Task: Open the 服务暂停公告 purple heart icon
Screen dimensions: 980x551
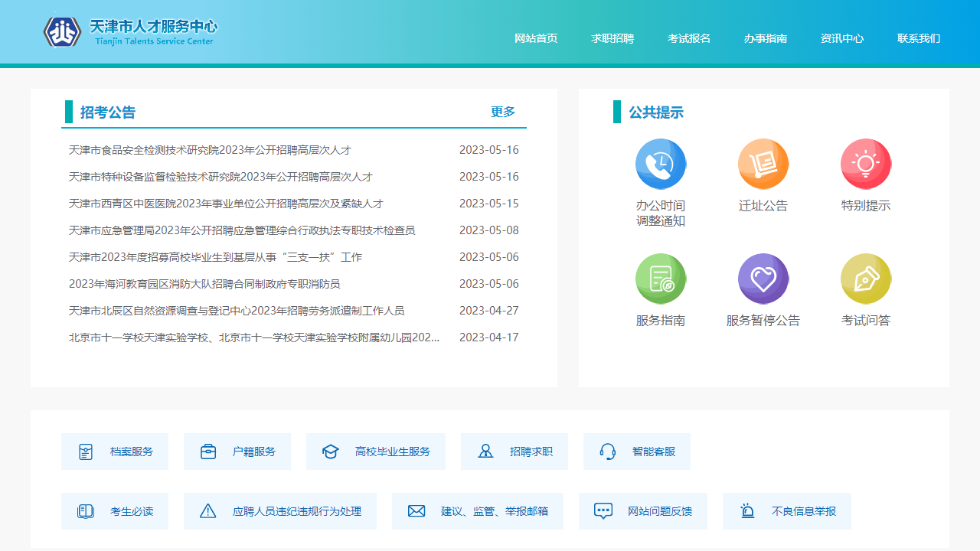Action: pos(763,279)
